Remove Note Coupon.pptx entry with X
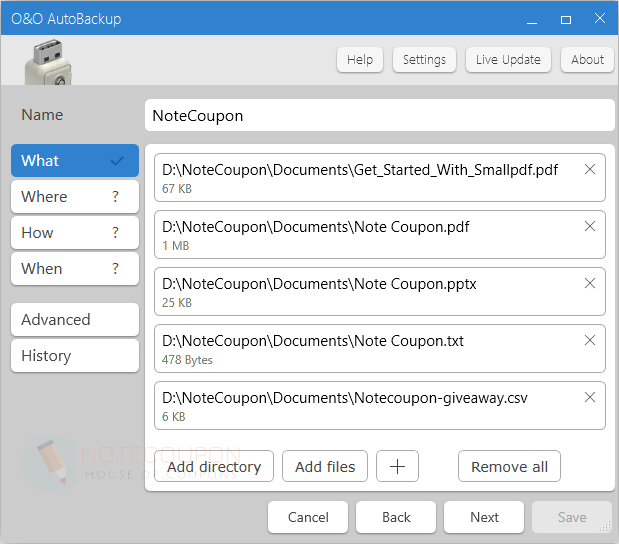 point(590,283)
